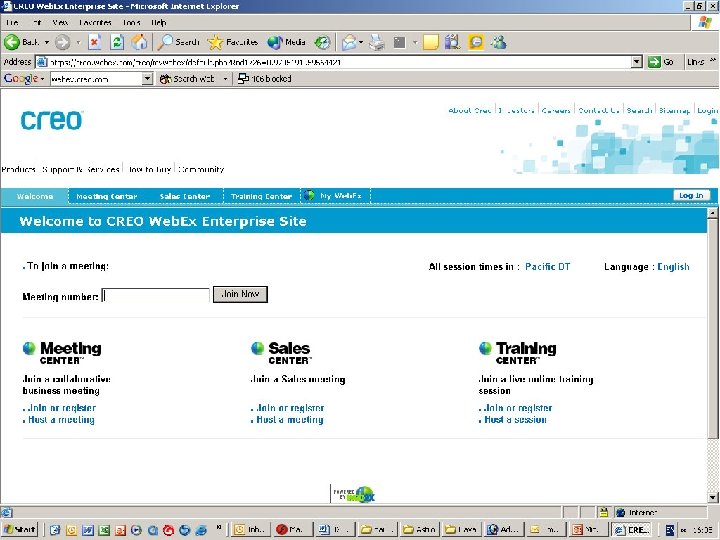This screenshot has height=540, width=720.
Task: Open the IE Search pane
Action: (179, 43)
